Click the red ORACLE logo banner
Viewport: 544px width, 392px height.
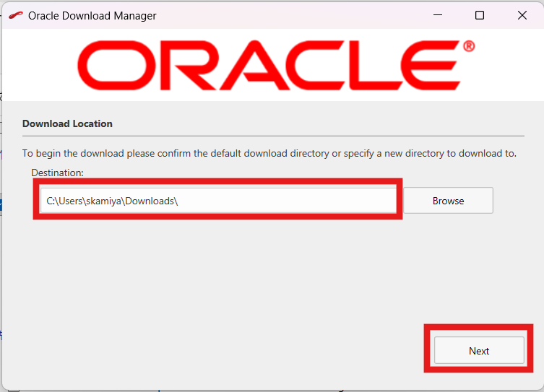click(x=276, y=65)
